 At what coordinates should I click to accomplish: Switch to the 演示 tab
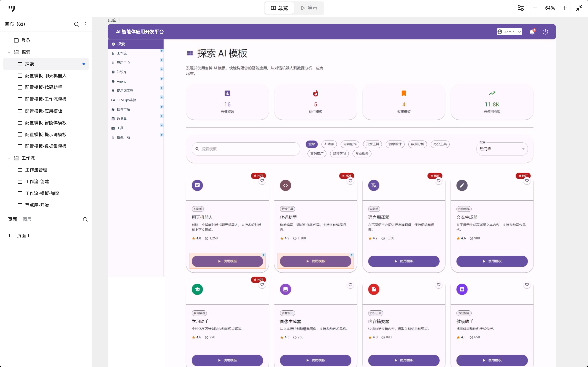(309, 8)
